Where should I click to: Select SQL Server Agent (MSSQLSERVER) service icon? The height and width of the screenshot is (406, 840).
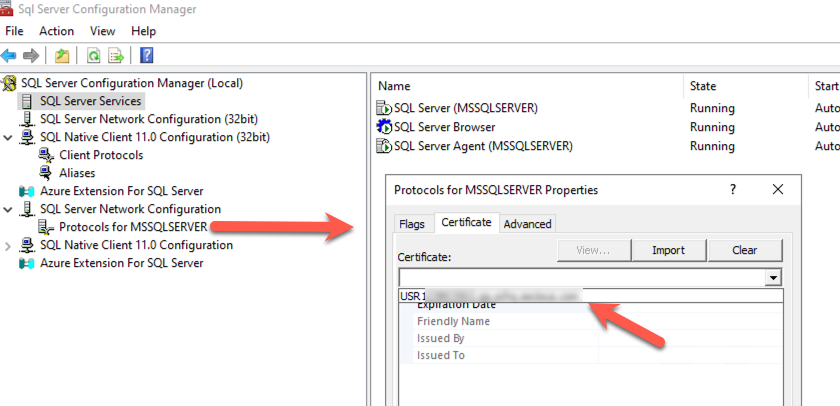[x=384, y=146]
